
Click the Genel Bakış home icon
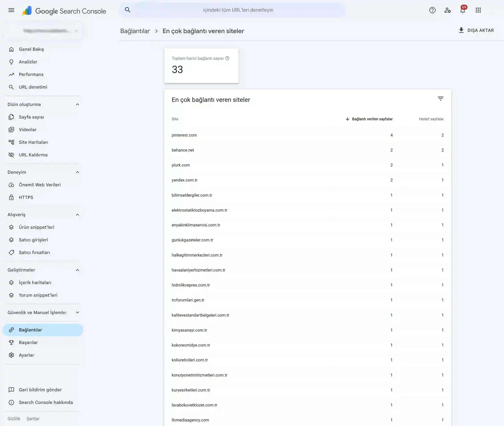(x=11, y=49)
